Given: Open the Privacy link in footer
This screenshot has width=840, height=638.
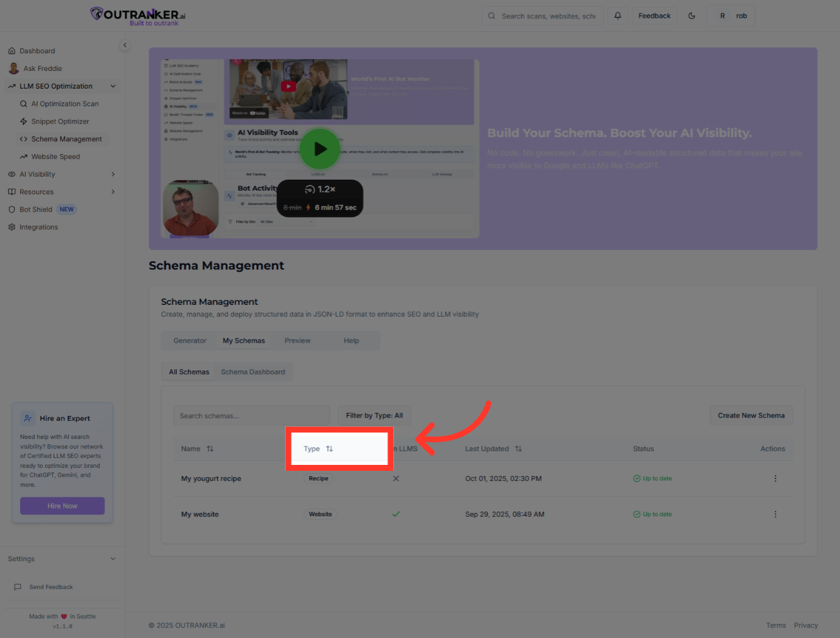Looking at the screenshot, I should [x=806, y=626].
